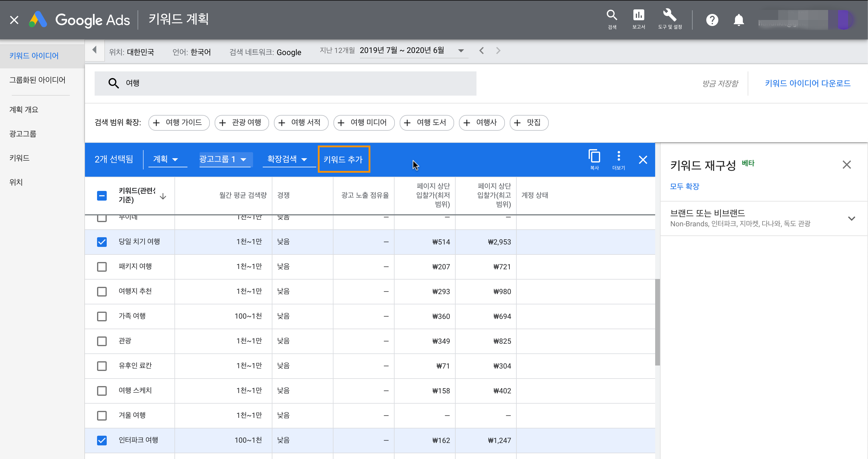Go to previous date range arrow

tap(482, 51)
